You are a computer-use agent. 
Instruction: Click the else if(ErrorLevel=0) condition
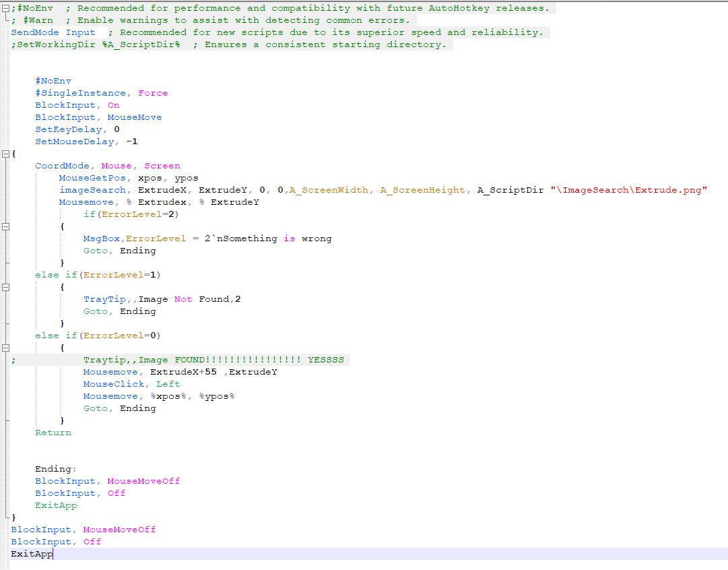tap(98, 336)
